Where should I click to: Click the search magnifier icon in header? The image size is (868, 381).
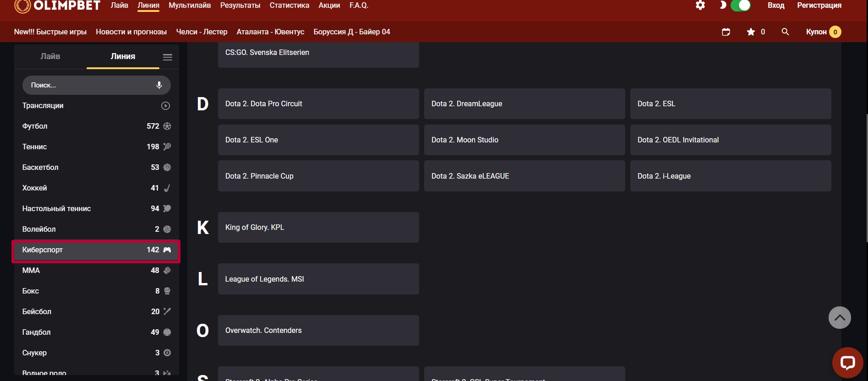[x=785, y=32]
